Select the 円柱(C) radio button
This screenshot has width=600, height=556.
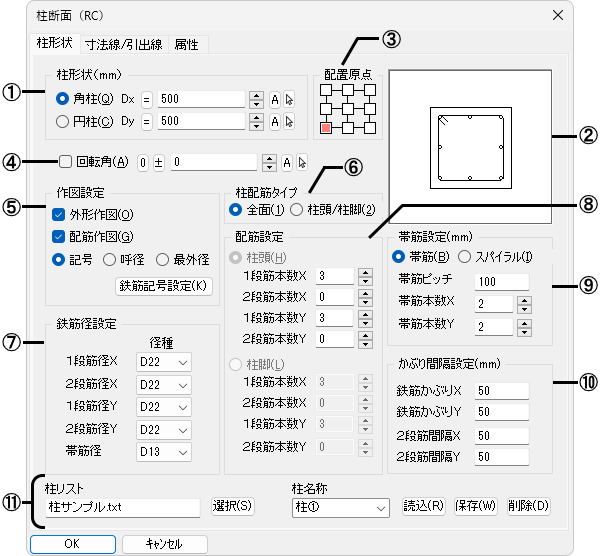click(x=63, y=120)
